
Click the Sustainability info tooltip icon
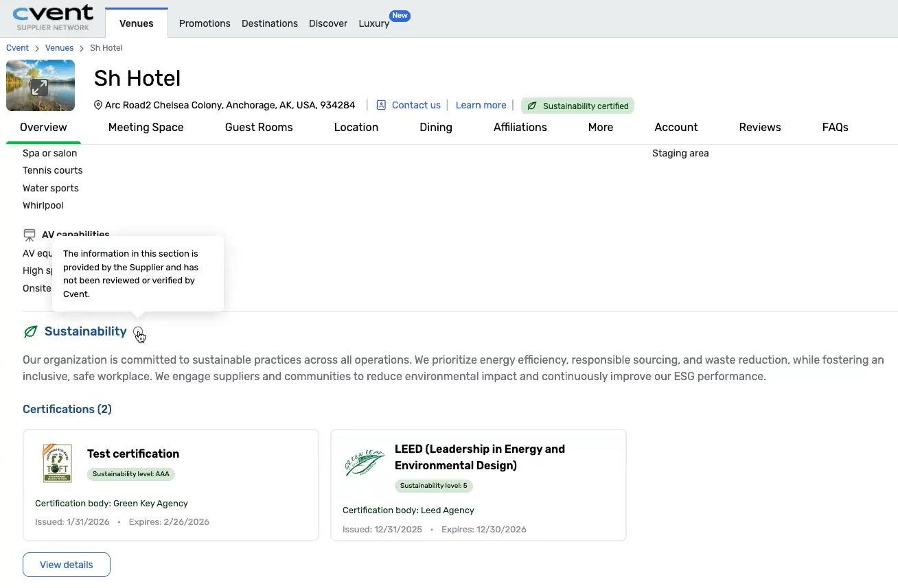click(138, 332)
